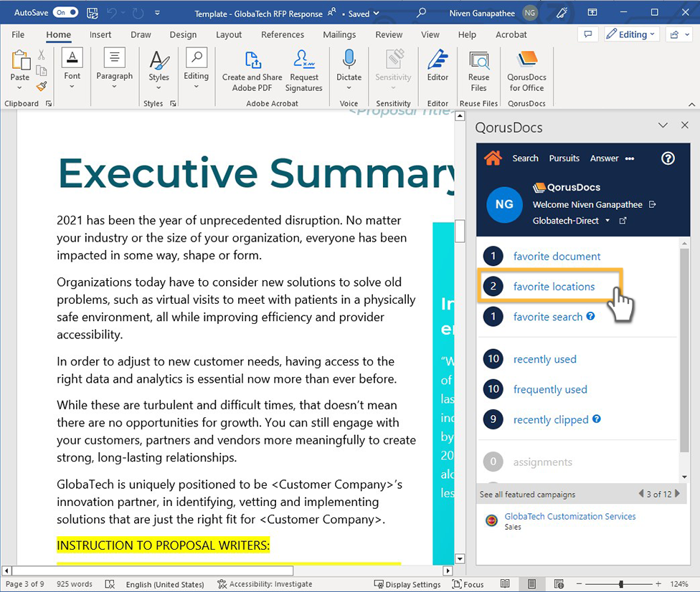Click the Undo arrow icon

(112, 14)
